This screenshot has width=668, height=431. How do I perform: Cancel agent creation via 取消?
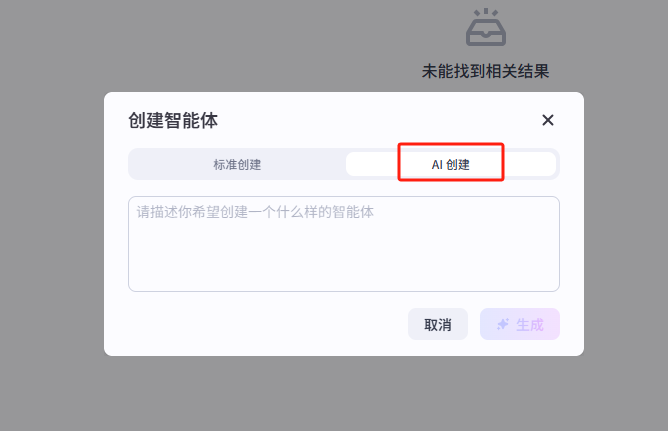pos(438,324)
